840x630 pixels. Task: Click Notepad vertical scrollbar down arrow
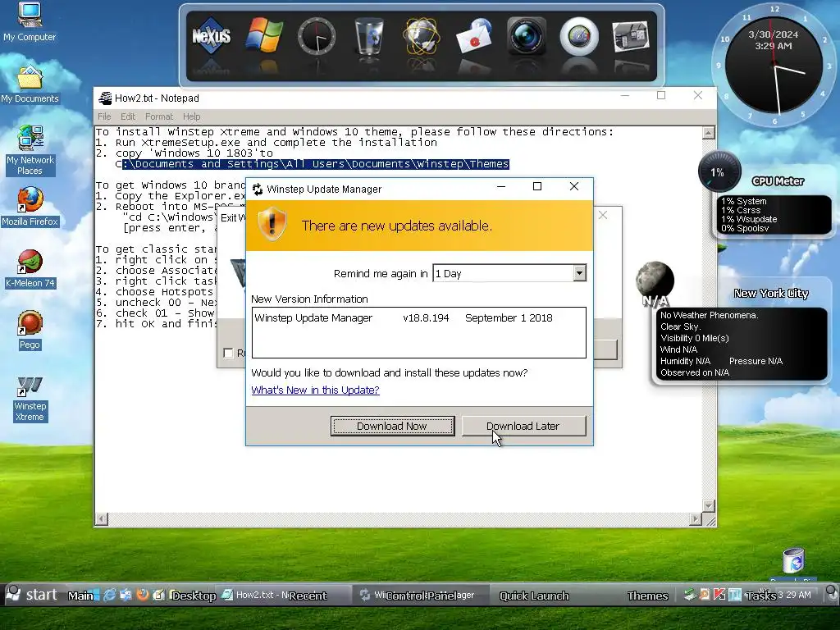(x=709, y=505)
